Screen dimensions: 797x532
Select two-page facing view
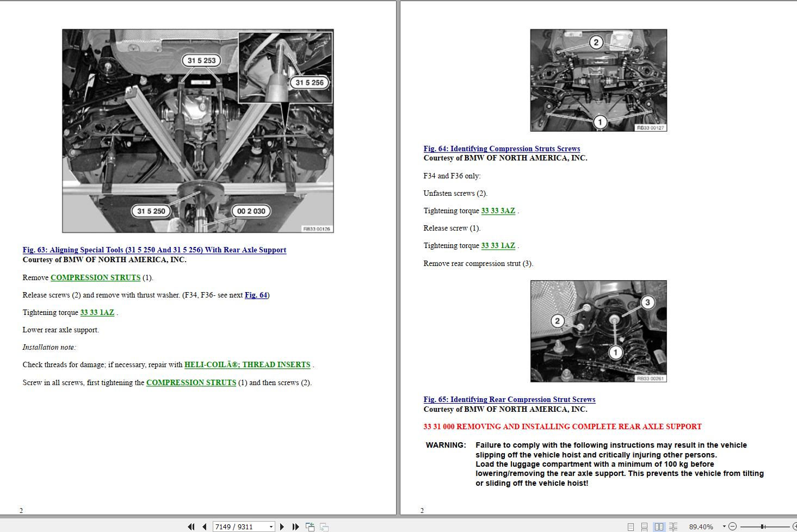pyautogui.click(x=659, y=527)
